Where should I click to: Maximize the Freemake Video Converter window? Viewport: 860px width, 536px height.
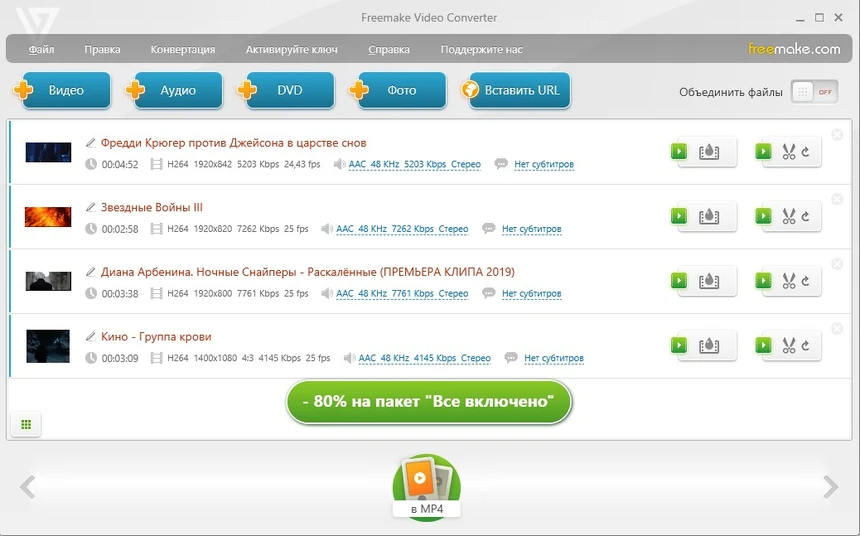(x=819, y=18)
